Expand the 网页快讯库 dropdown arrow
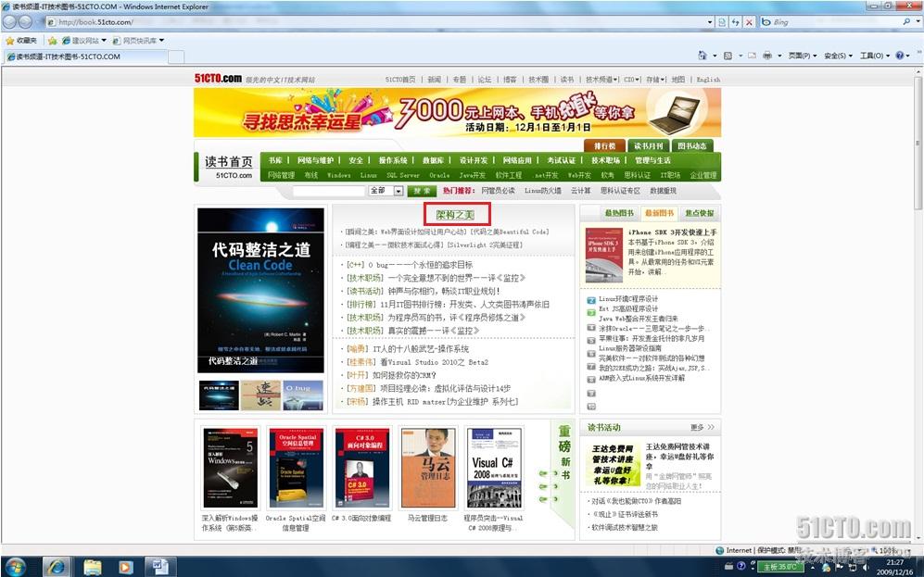This screenshot has height=577, width=924. click(161, 41)
